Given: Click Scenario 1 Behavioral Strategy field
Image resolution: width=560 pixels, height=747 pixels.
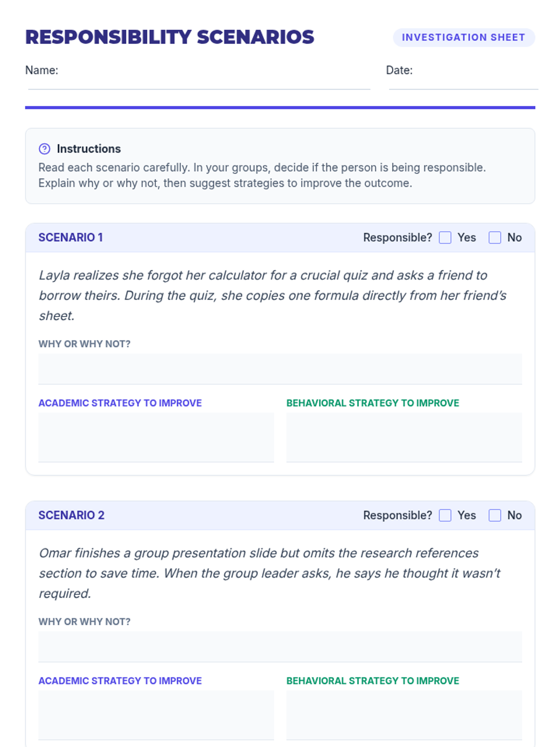Looking at the screenshot, I should (x=404, y=437).
